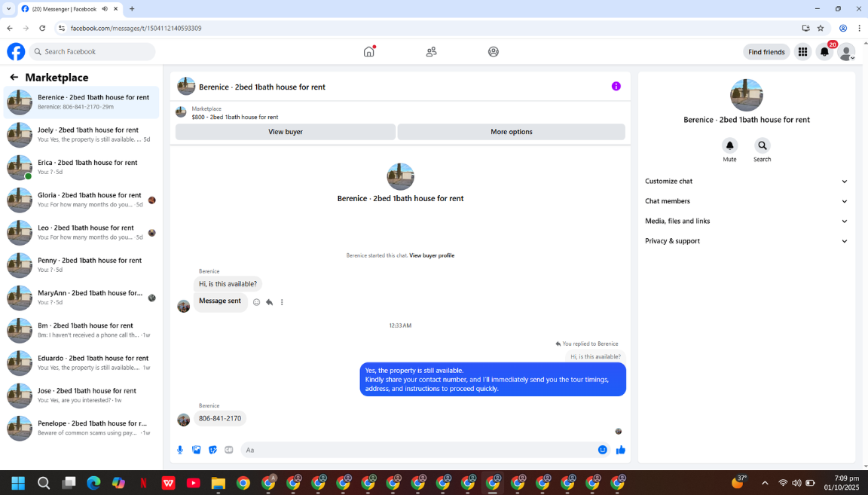Choose a sticker icon

(x=212, y=450)
